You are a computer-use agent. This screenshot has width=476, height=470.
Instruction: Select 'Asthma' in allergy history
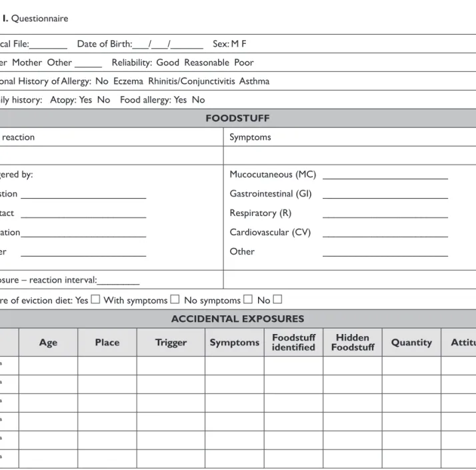(255, 81)
